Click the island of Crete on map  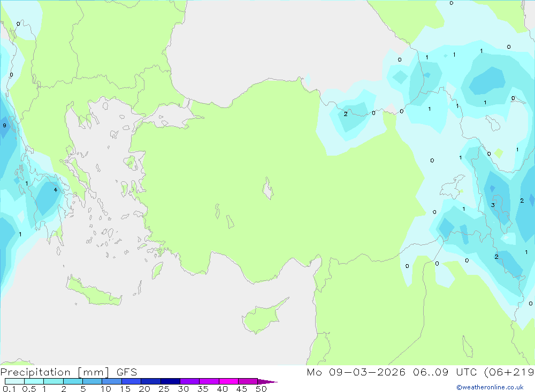pos(94,291)
